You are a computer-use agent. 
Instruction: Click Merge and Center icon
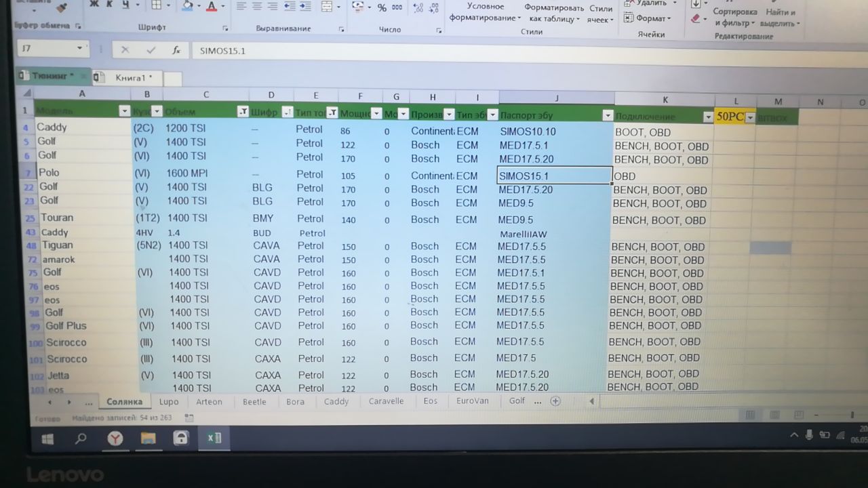(x=326, y=6)
